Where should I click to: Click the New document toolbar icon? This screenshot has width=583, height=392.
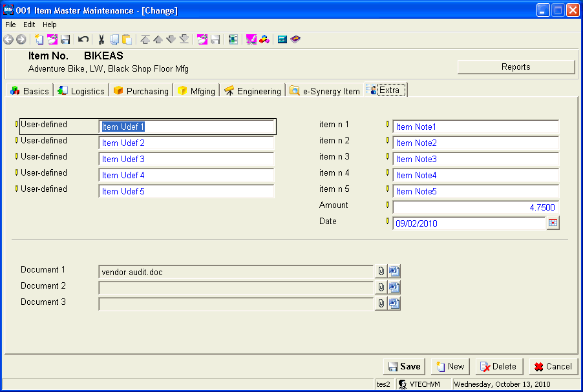click(x=39, y=39)
